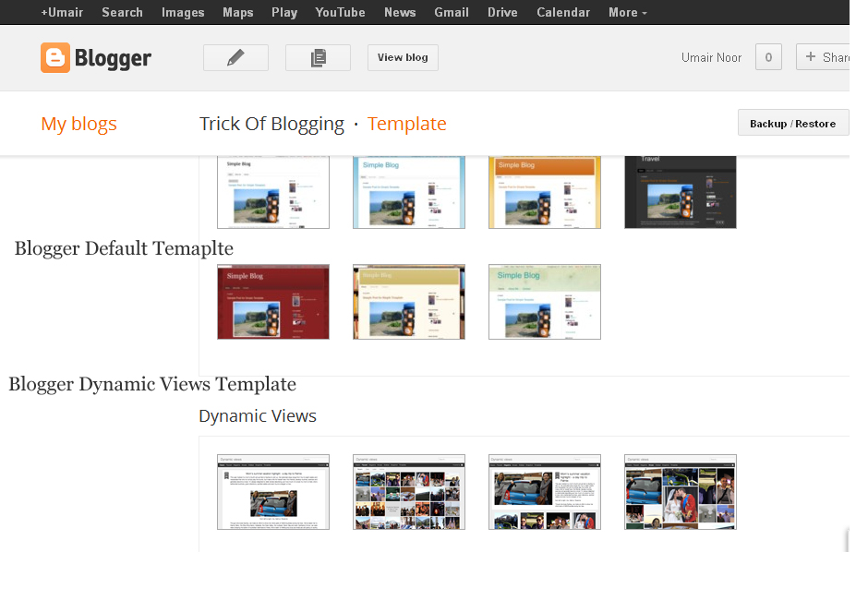
Task: Open Umair Noor account name
Action: 711,57
